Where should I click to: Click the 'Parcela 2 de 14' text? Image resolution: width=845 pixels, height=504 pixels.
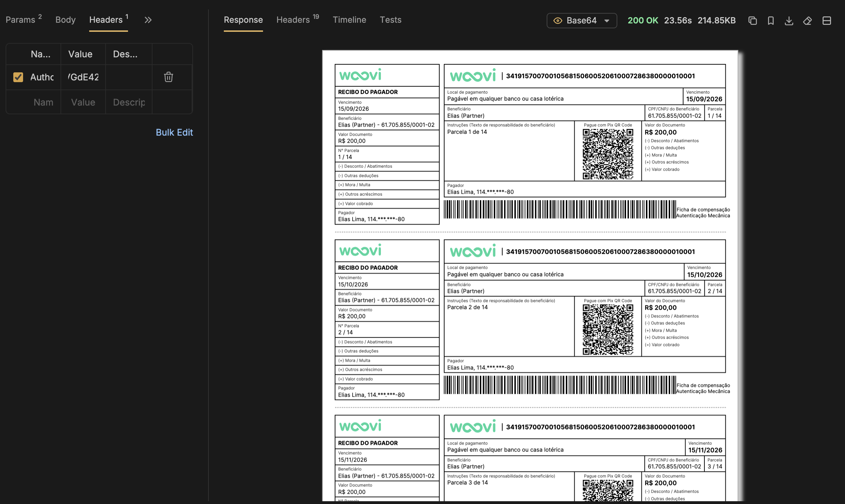click(x=467, y=307)
